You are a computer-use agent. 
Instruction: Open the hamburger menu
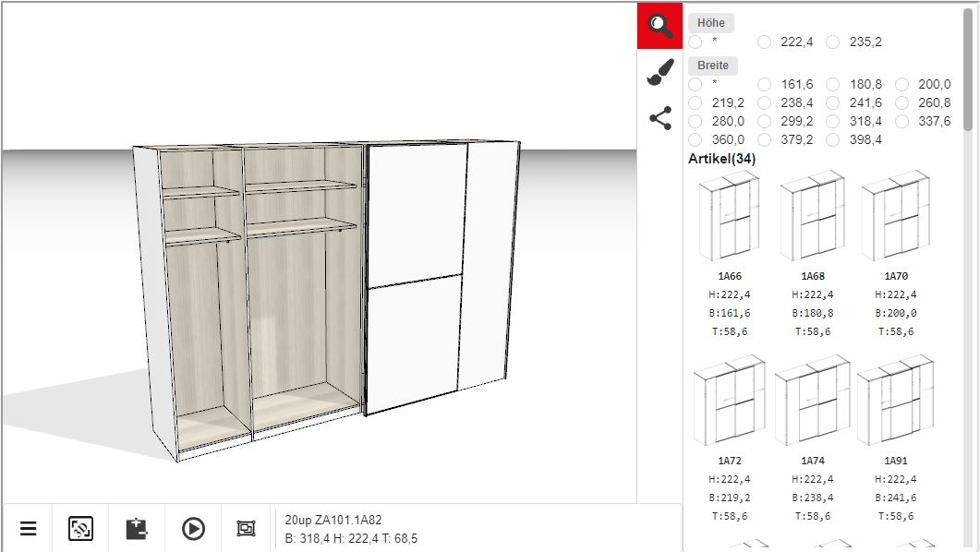28,528
